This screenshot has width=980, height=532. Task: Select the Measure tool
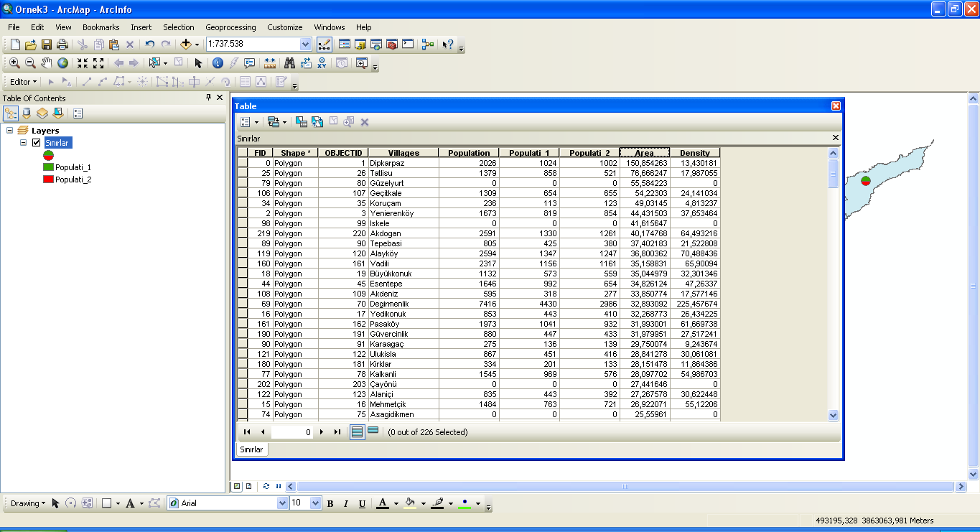pos(270,63)
